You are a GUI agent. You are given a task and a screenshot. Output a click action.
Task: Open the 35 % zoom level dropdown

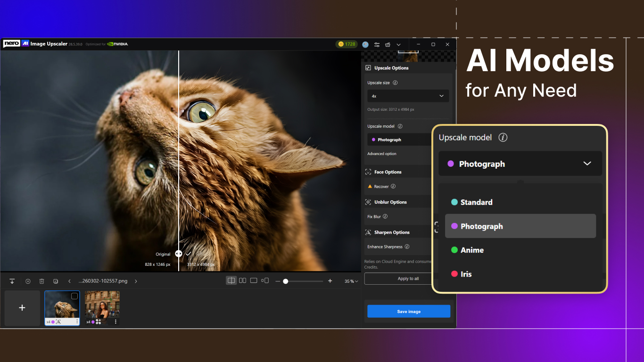click(351, 281)
